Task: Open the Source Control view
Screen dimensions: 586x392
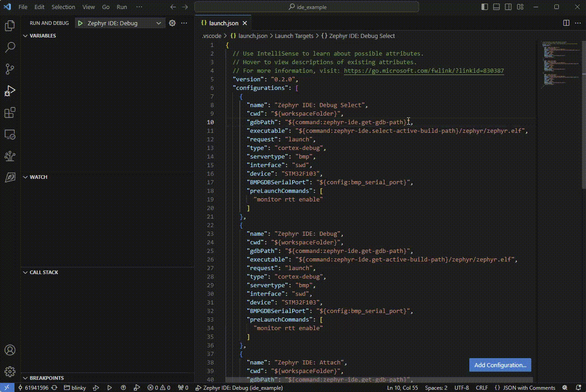Action: pos(9,69)
